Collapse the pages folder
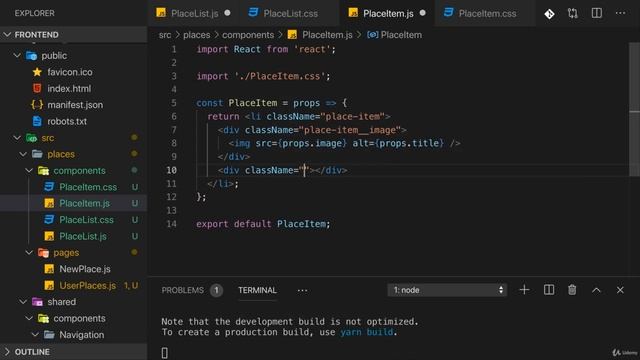Viewport: 640px width, 360px height. point(29,253)
